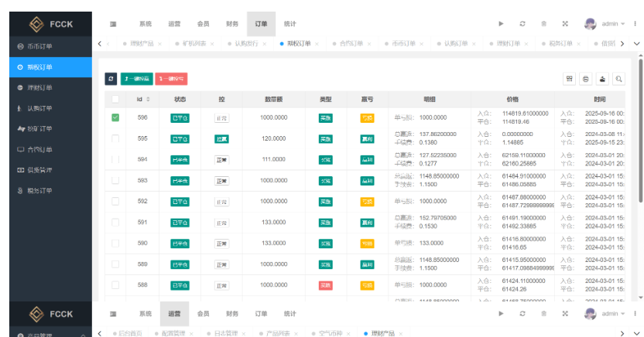
Task: Uncheck the checkbox for order 596
Action: 115,117
